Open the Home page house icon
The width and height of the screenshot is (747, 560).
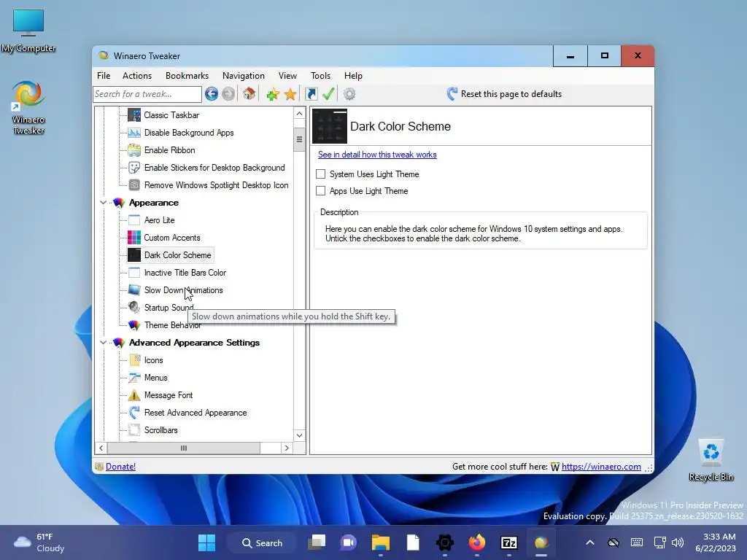coord(249,93)
